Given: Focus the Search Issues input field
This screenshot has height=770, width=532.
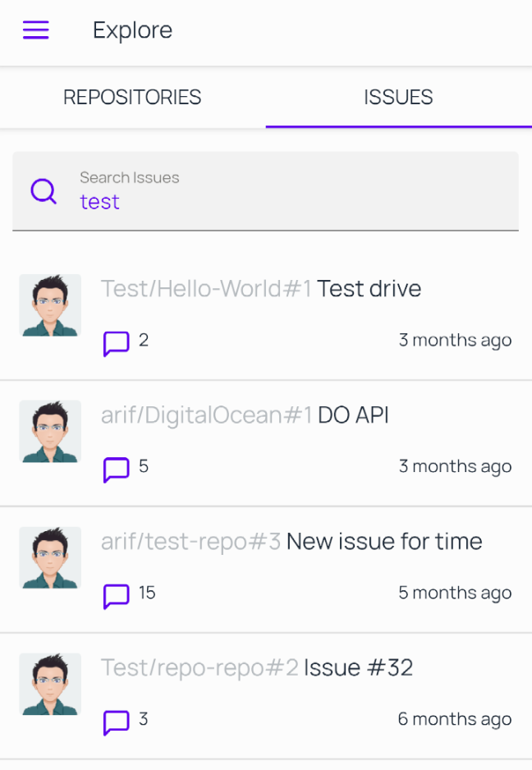Looking at the screenshot, I should click(265, 191).
